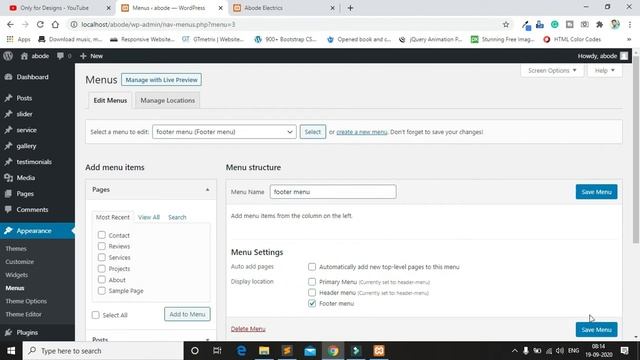
Task: Open Sublime Text from the taskbar
Action: point(287,351)
